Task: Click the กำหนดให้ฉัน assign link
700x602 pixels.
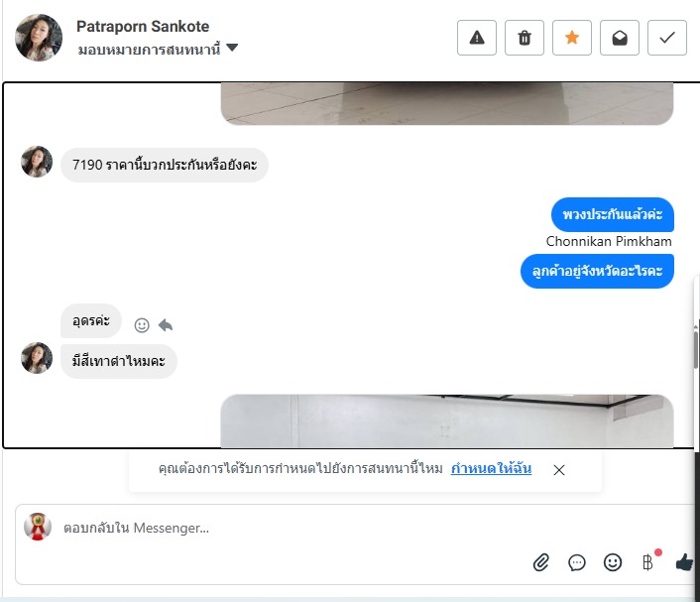Action: [491, 468]
